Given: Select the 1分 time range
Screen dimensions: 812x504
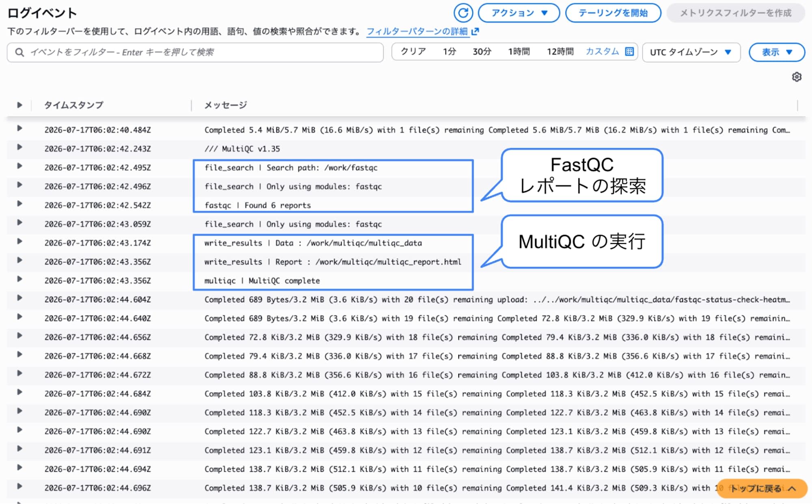Looking at the screenshot, I should pyautogui.click(x=449, y=52).
